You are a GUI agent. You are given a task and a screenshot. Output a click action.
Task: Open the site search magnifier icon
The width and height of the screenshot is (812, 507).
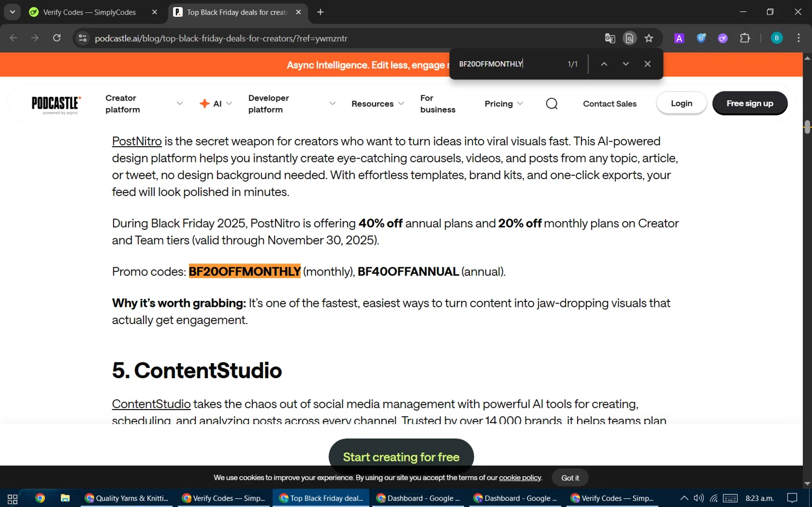click(x=552, y=103)
